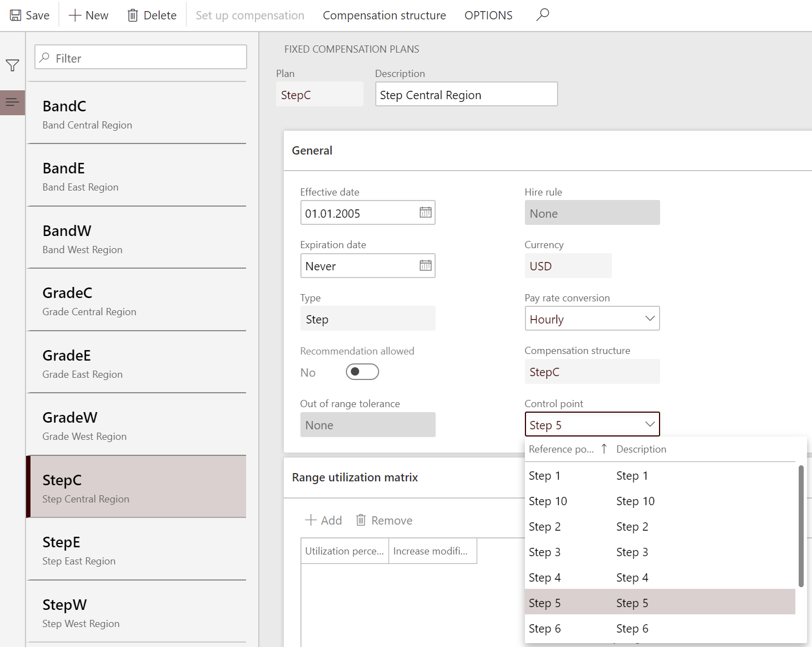Click the New plus icon
This screenshot has width=812, height=647.
[75, 16]
